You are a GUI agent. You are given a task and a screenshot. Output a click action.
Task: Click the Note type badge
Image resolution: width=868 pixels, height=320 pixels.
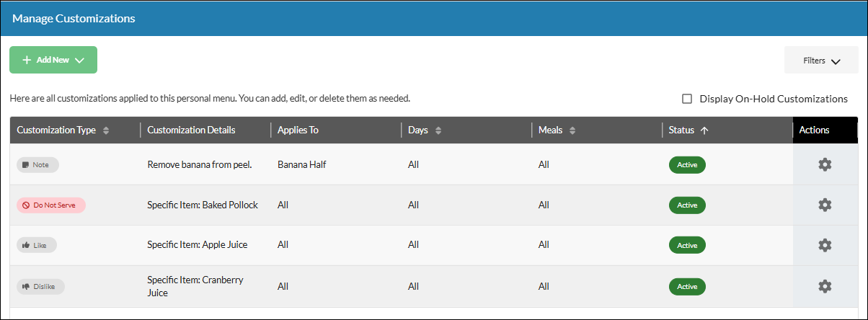click(37, 164)
